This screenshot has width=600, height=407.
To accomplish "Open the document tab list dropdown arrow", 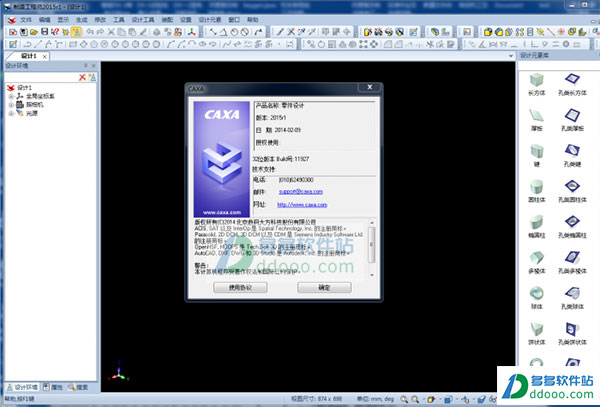I will pos(510,57).
